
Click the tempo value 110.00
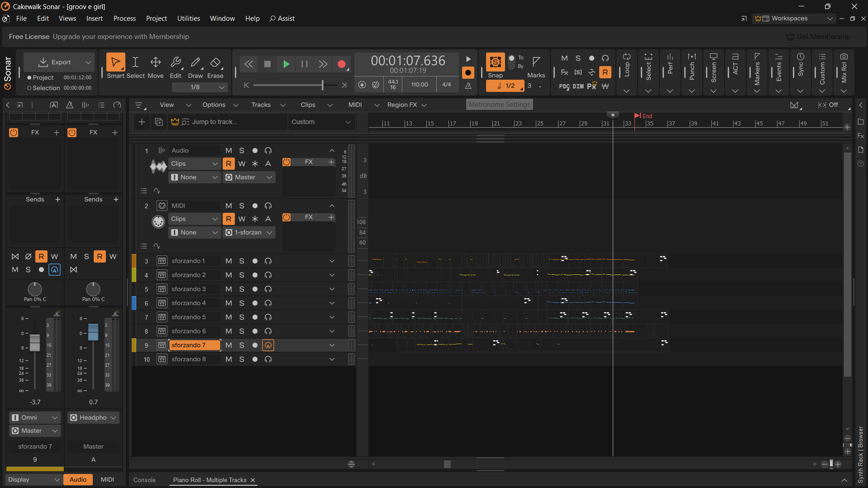(420, 85)
